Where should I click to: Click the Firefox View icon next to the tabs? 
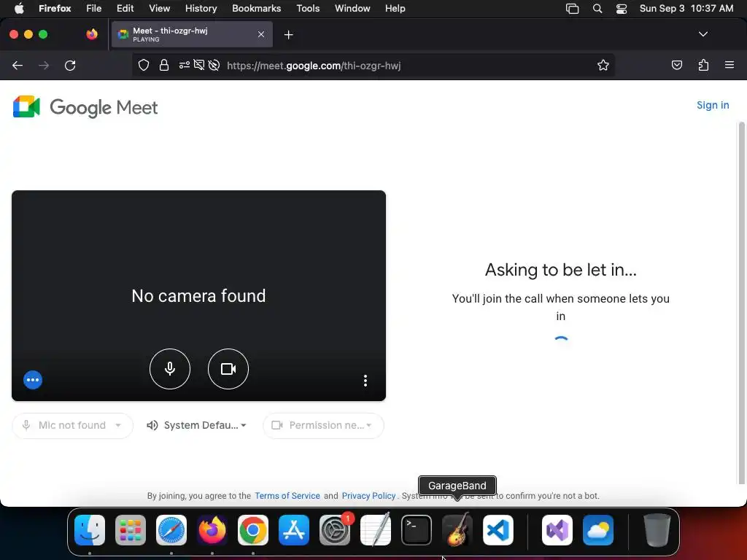pyautogui.click(x=92, y=34)
